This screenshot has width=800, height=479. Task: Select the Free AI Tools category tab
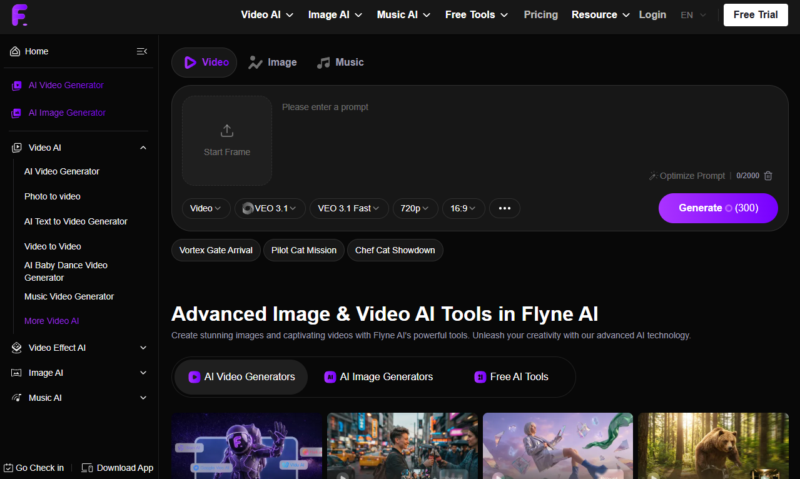511,377
